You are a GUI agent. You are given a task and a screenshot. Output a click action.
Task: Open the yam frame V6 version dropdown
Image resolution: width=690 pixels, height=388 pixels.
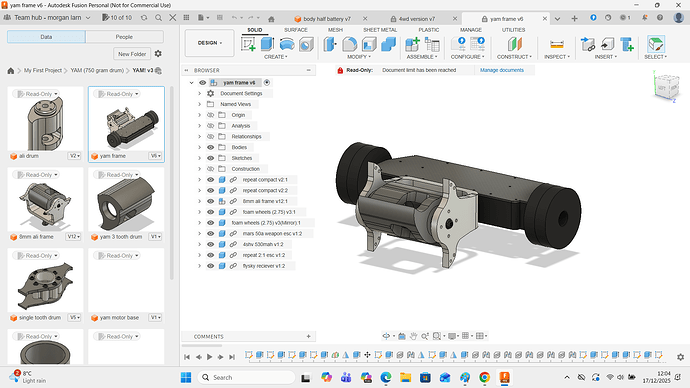(x=155, y=156)
